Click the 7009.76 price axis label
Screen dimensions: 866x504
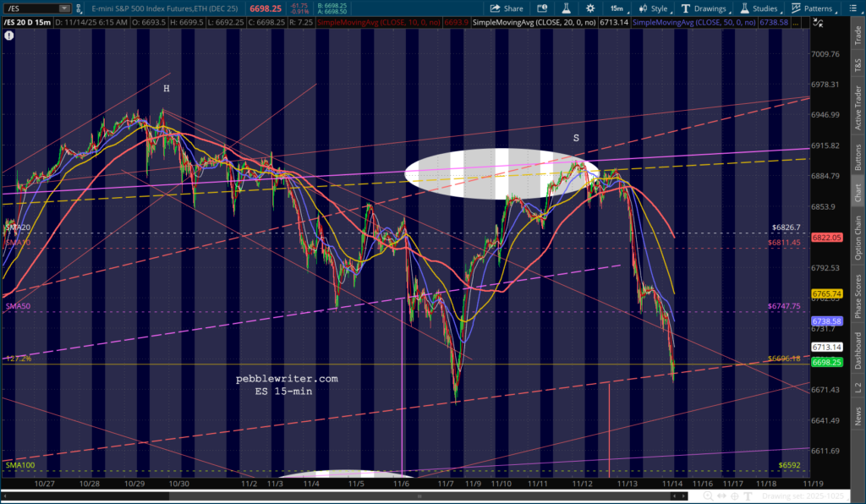pyautogui.click(x=825, y=54)
